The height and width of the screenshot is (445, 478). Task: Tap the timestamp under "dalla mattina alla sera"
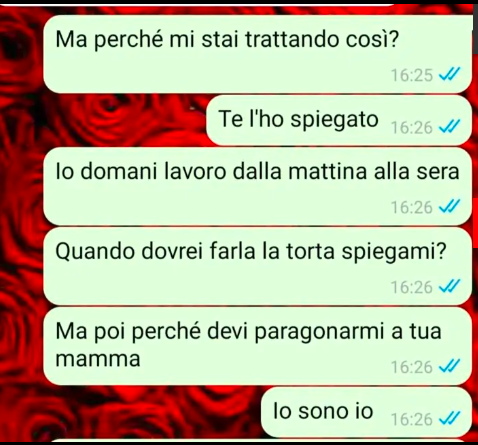pyautogui.click(x=412, y=207)
